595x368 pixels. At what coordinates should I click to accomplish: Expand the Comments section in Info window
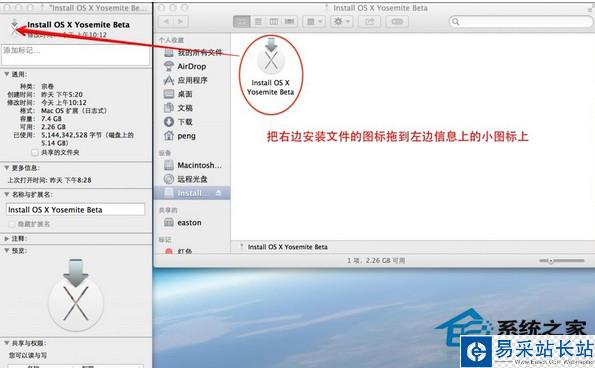(x=6, y=239)
